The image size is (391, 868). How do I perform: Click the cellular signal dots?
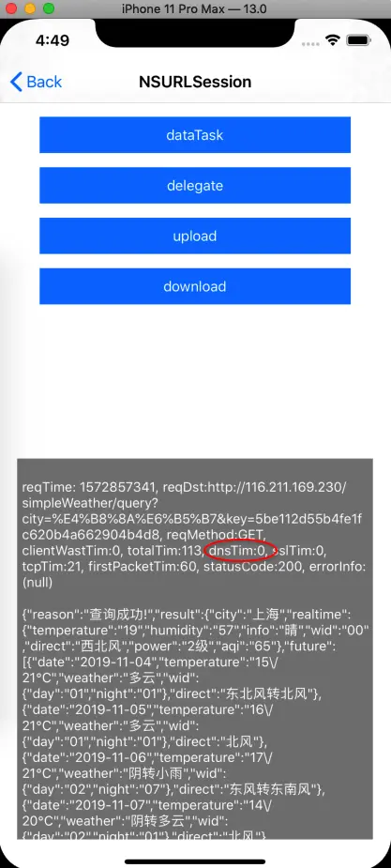311,42
